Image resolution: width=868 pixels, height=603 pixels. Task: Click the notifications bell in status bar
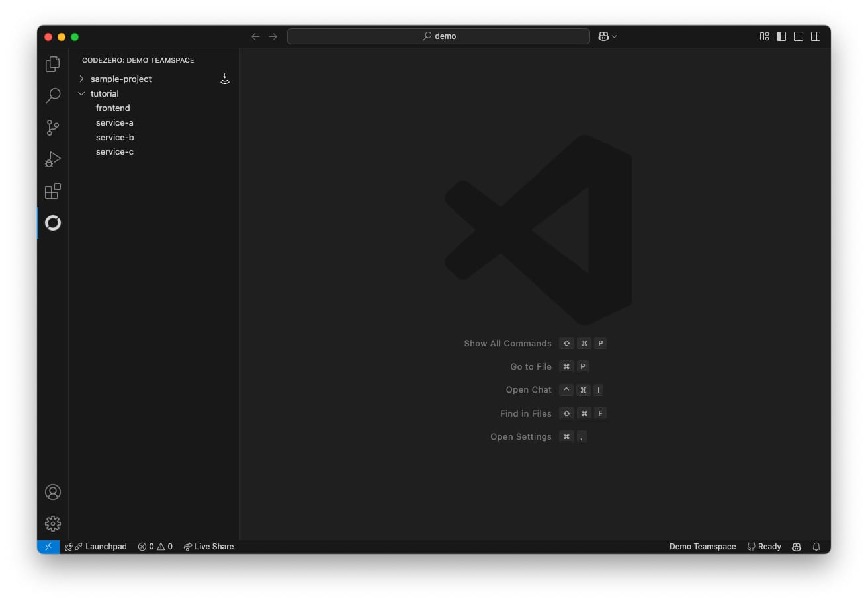[816, 547]
